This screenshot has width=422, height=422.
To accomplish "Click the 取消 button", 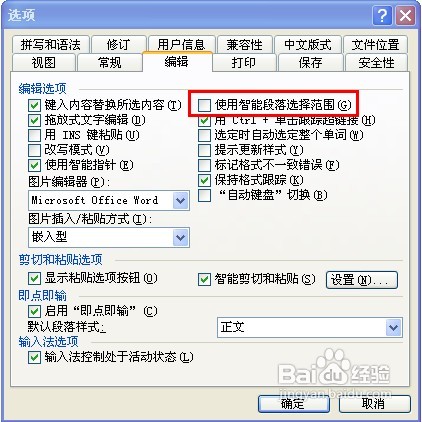I will [375, 404].
